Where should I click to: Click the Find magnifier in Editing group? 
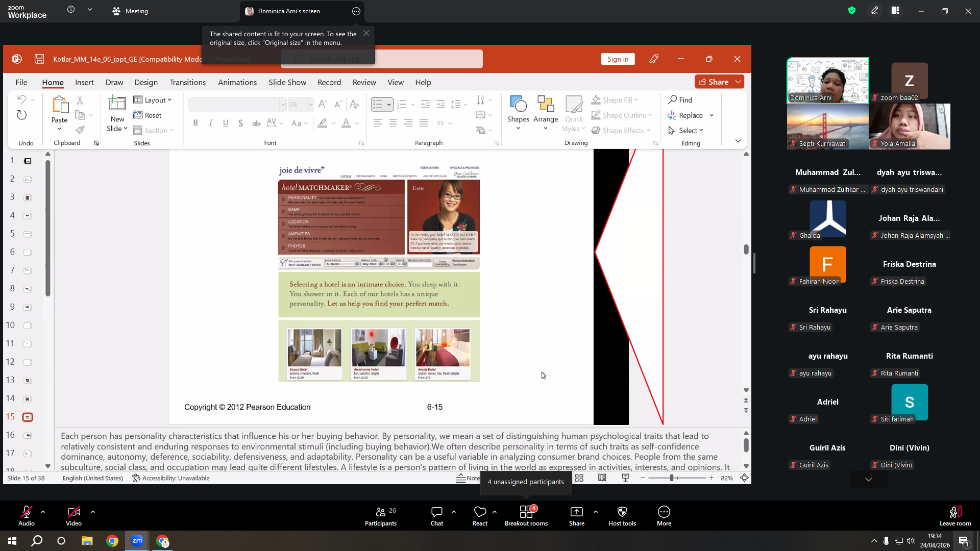(680, 100)
